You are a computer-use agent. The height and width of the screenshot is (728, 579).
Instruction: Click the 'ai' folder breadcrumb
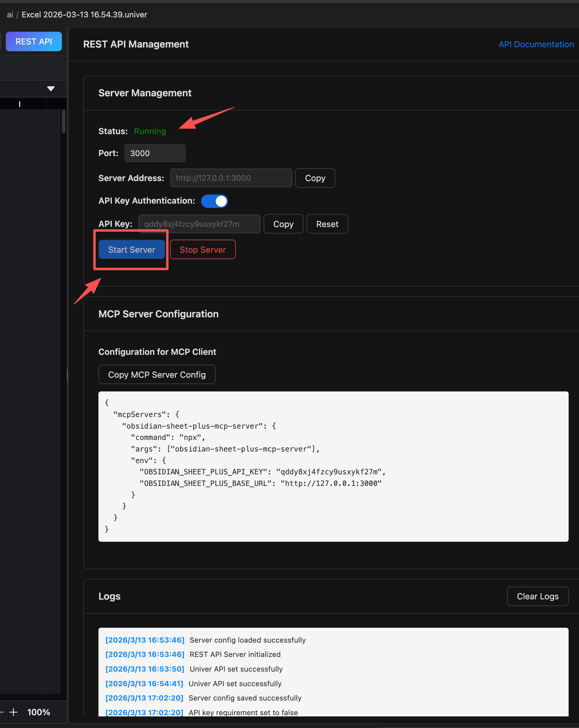[10, 15]
